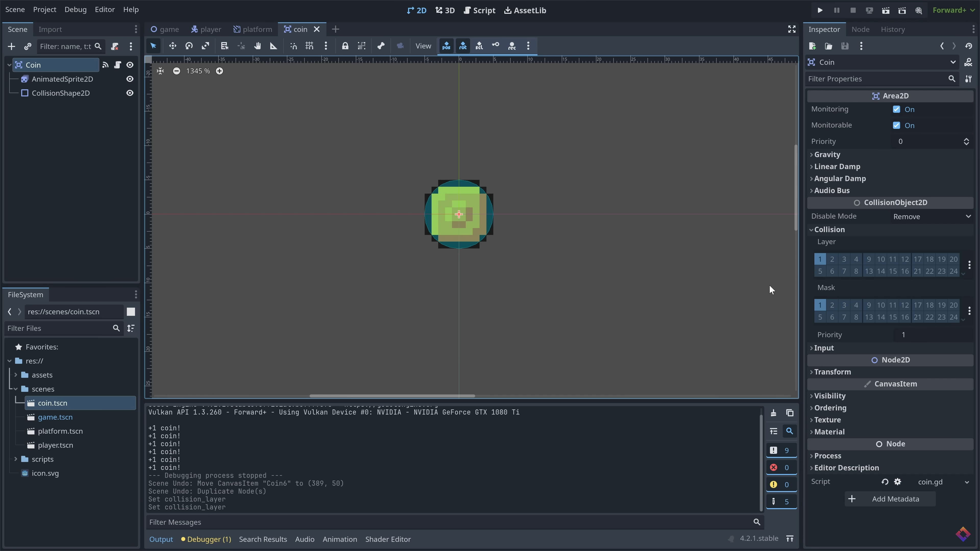Expand the assets folder
980x551 pixels.
[16, 375]
